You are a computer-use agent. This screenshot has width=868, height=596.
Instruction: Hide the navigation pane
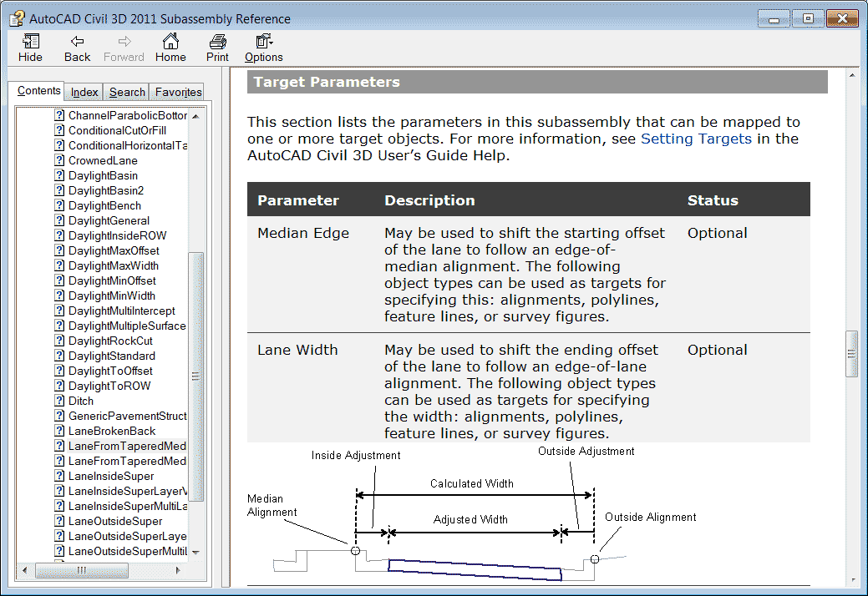click(x=30, y=48)
